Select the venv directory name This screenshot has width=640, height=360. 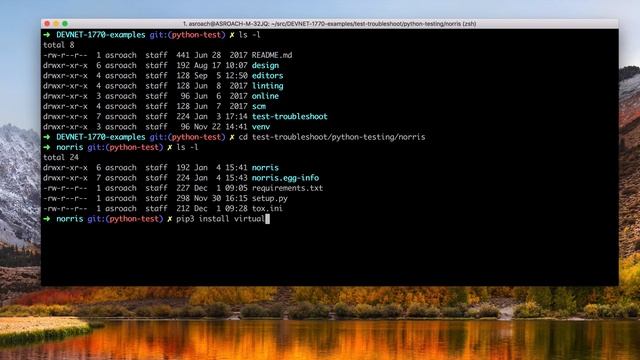(x=261, y=127)
